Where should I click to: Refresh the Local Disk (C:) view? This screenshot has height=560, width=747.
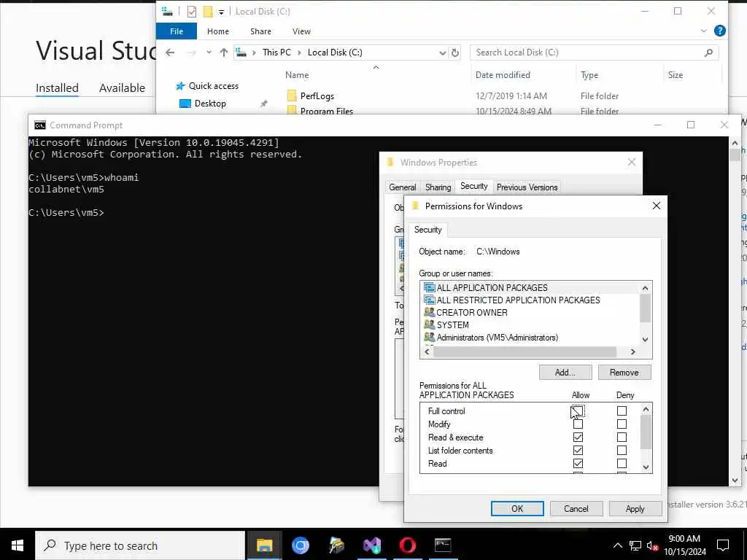455,52
